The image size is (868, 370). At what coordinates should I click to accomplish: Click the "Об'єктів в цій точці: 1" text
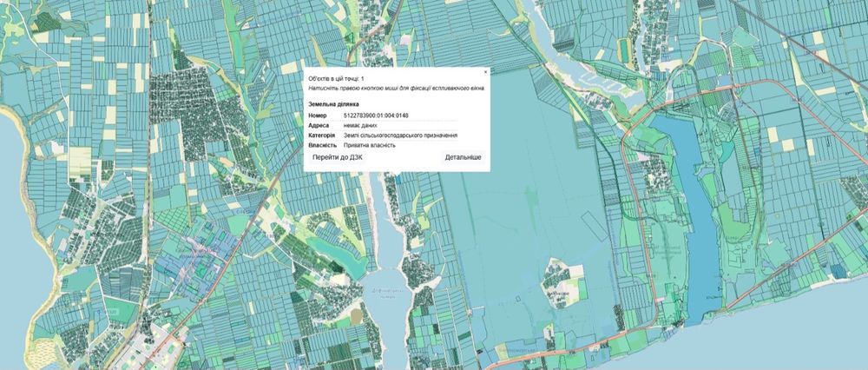pyautogui.click(x=336, y=79)
